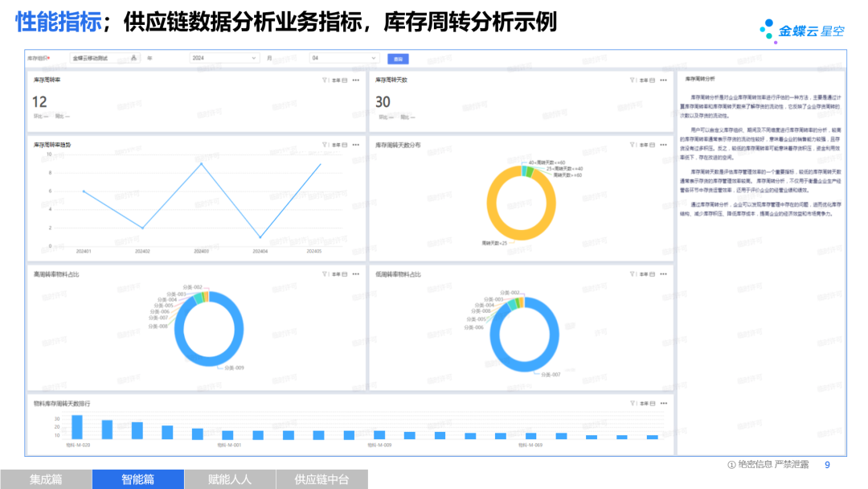The height and width of the screenshot is (489, 868).
Task: Click the 40<周转天数<=60 legend label
Action: click(x=547, y=162)
